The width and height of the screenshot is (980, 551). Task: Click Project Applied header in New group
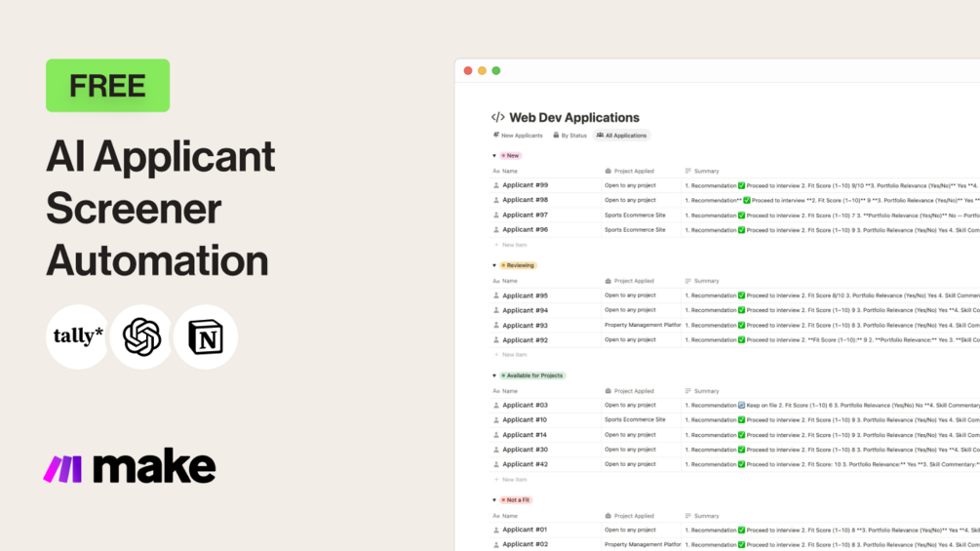pos(629,172)
